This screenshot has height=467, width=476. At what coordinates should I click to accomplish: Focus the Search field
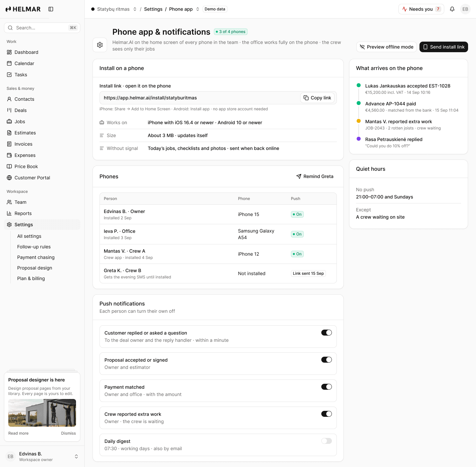tap(42, 28)
